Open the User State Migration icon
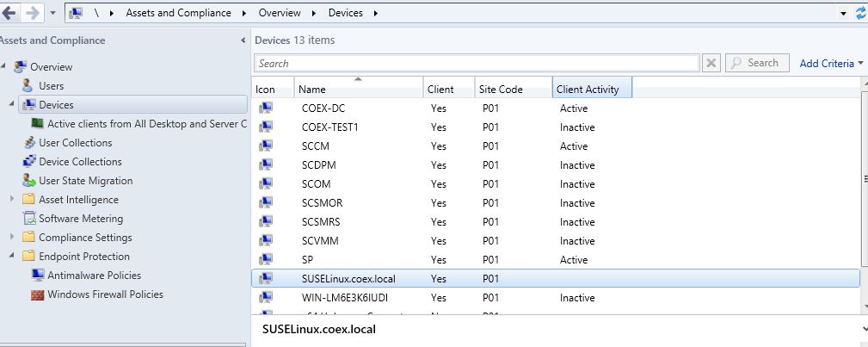The image size is (868, 347). (x=28, y=181)
